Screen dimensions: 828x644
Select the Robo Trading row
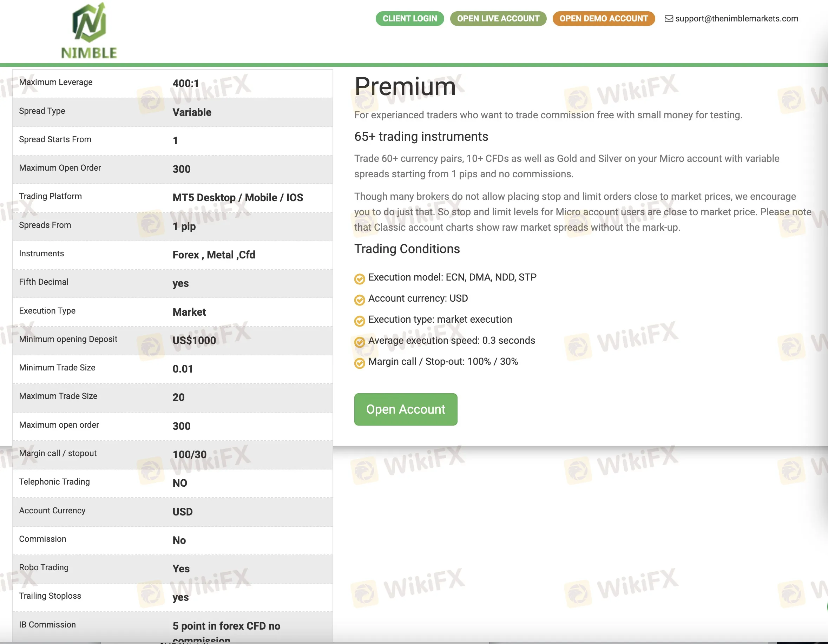click(172, 568)
